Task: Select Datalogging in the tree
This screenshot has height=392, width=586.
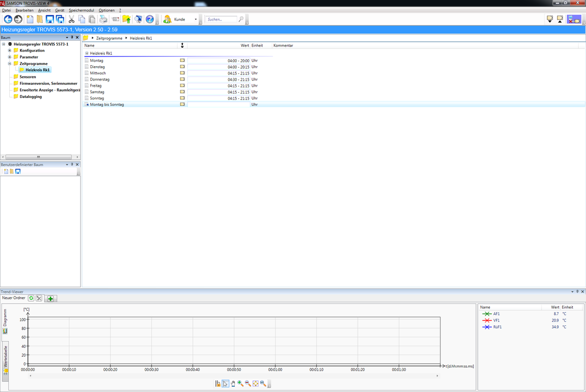Action: pos(30,97)
